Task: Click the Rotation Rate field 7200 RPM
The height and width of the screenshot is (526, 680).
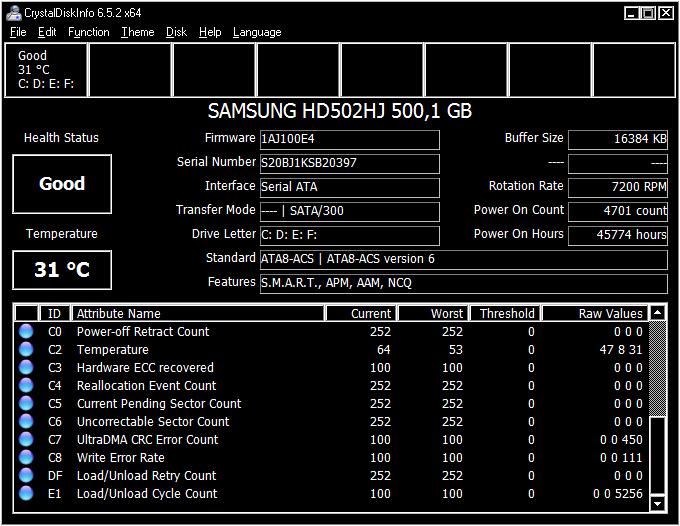Action: point(618,187)
